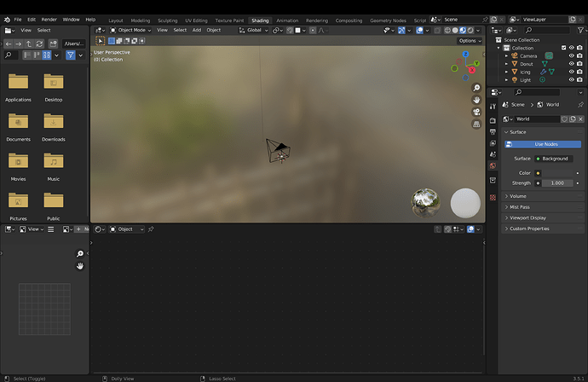588x382 pixels.
Task: Select wireframe viewport shading
Action: (447, 31)
